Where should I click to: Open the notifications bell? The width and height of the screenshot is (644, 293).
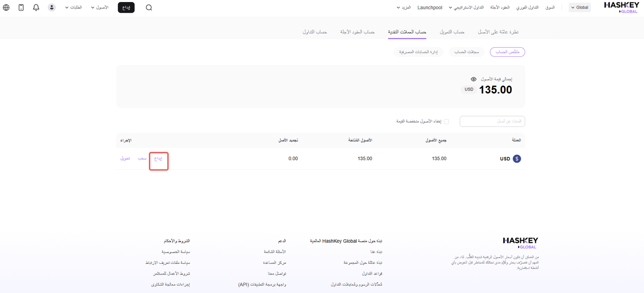[36, 8]
